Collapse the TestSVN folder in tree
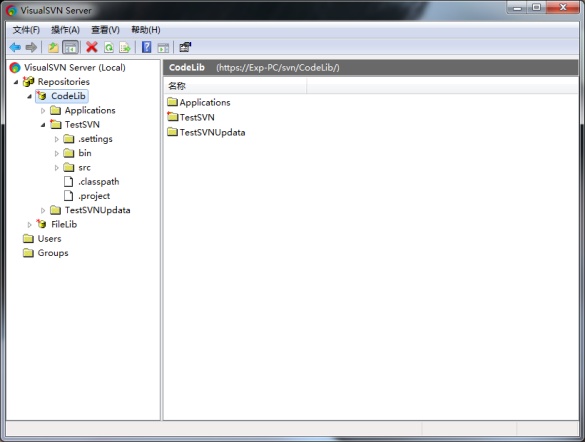Viewport: 585px width, 443px height. 43,125
